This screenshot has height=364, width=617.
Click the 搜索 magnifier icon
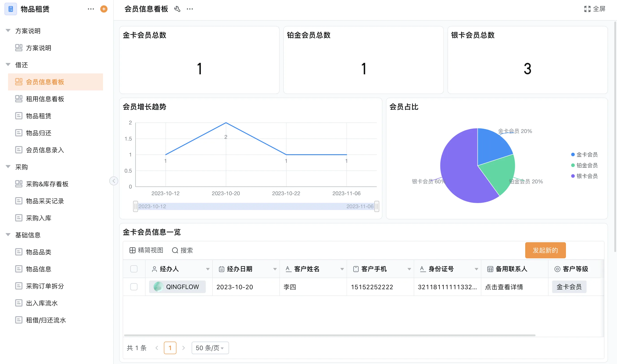(175, 250)
